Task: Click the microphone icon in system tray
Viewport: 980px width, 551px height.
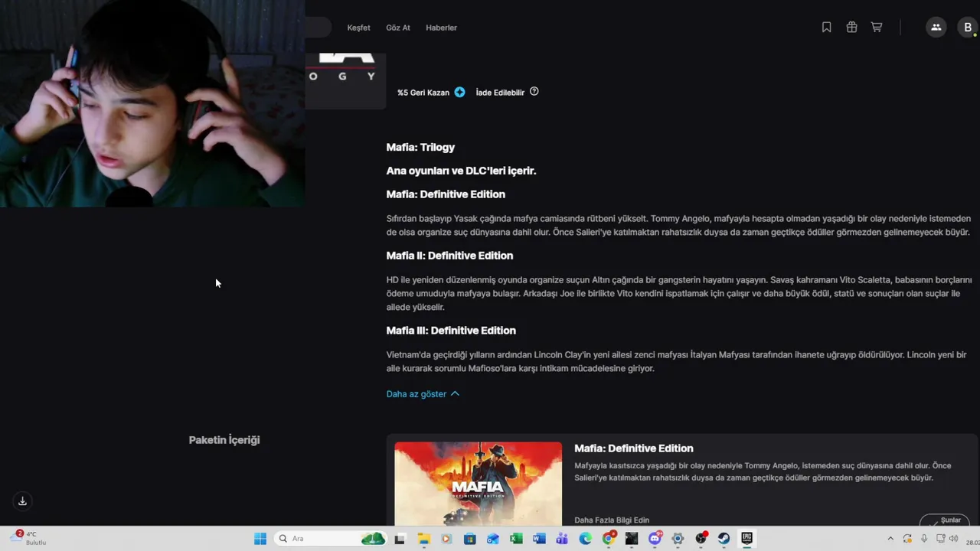Action: pyautogui.click(x=924, y=539)
